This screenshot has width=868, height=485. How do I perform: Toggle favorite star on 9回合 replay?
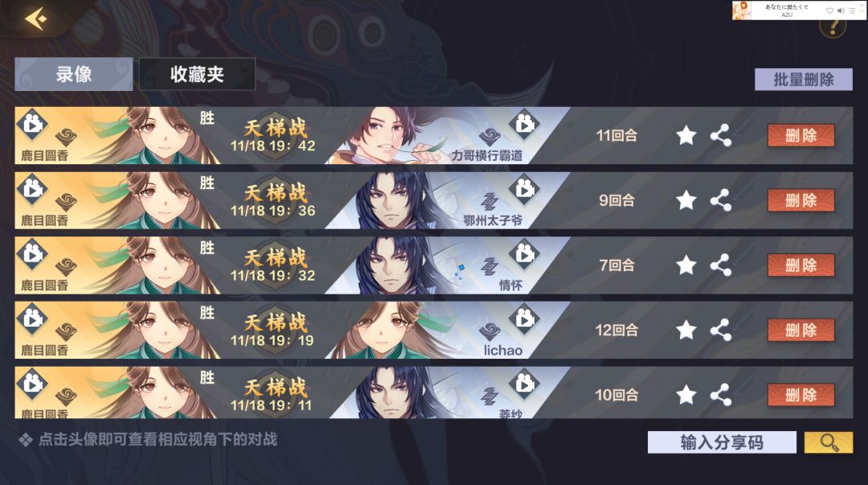[686, 200]
